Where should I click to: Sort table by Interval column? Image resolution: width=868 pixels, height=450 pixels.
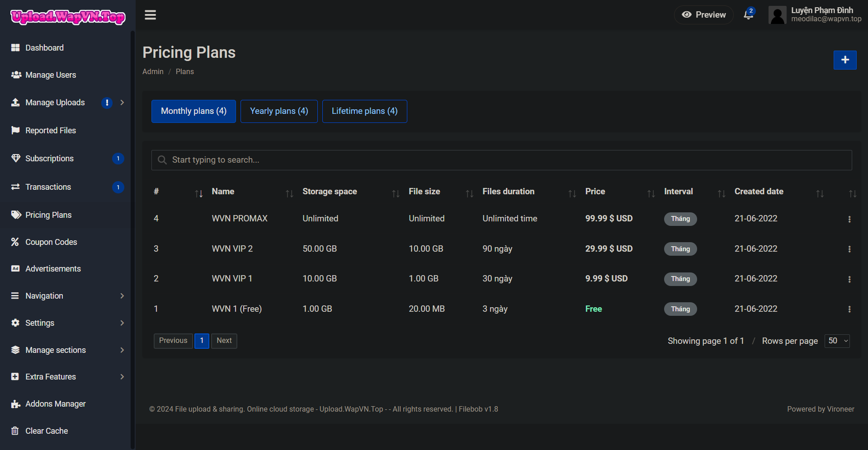tap(722, 194)
